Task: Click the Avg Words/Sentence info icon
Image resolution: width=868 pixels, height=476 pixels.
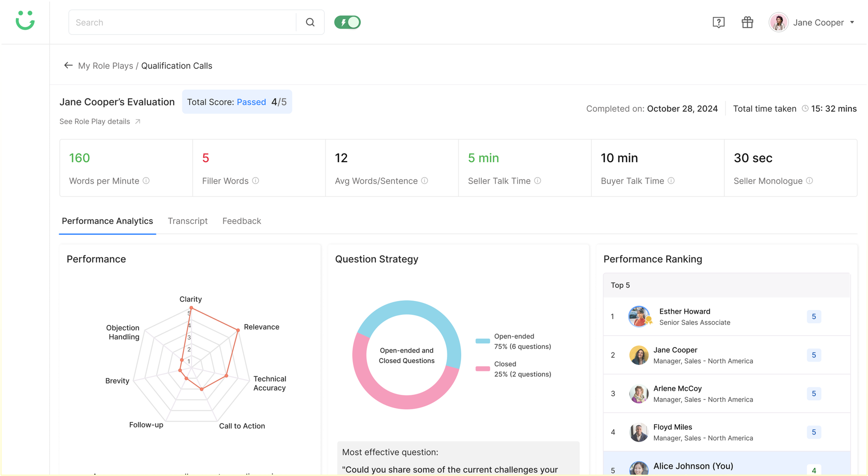Action: pos(425,181)
